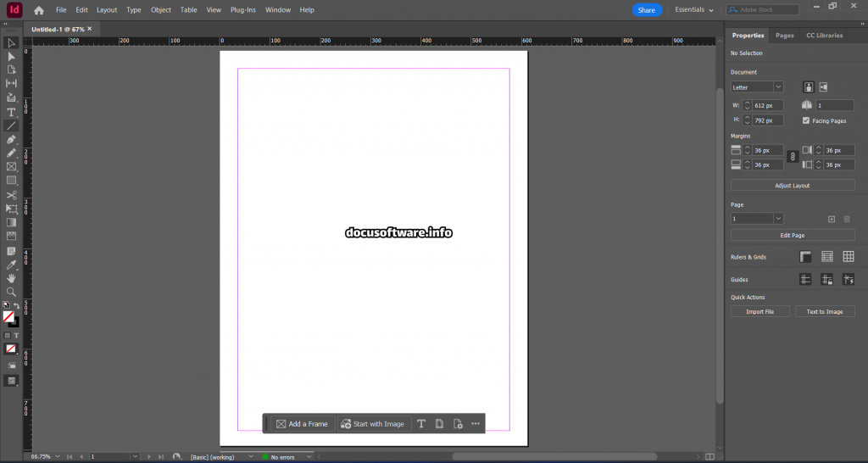Select landscape orientation button
Screen dimensions: 868x463
(x=823, y=87)
